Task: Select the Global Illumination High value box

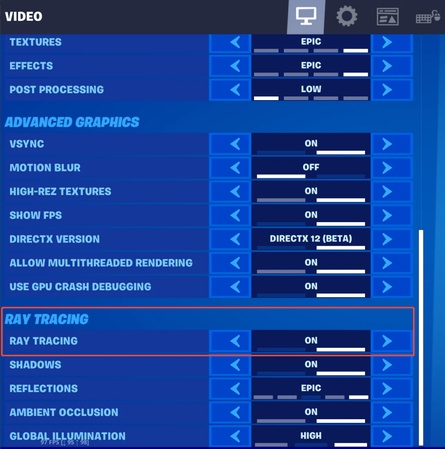Action: (311, 436)
